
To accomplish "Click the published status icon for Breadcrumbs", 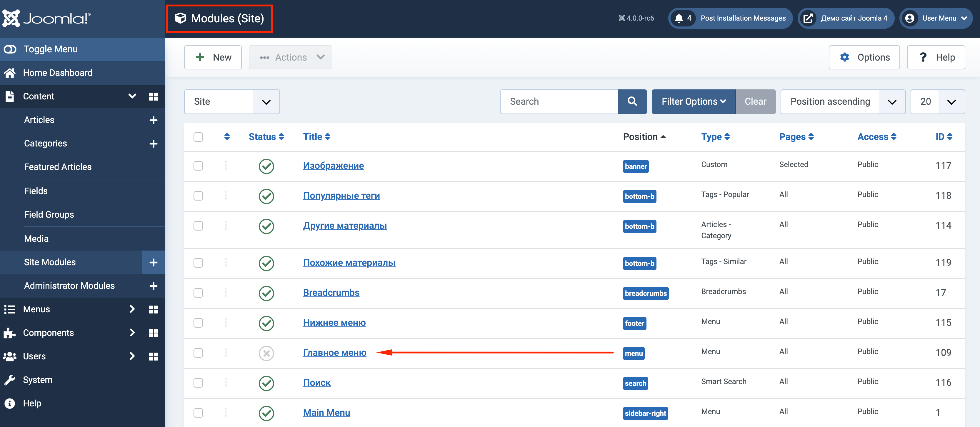I will click(266, 293).
